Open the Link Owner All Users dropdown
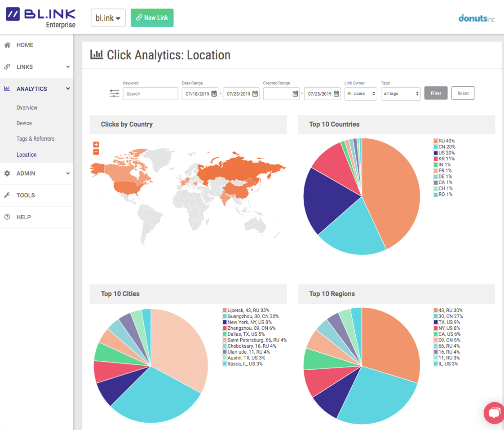 coord(360,93)
